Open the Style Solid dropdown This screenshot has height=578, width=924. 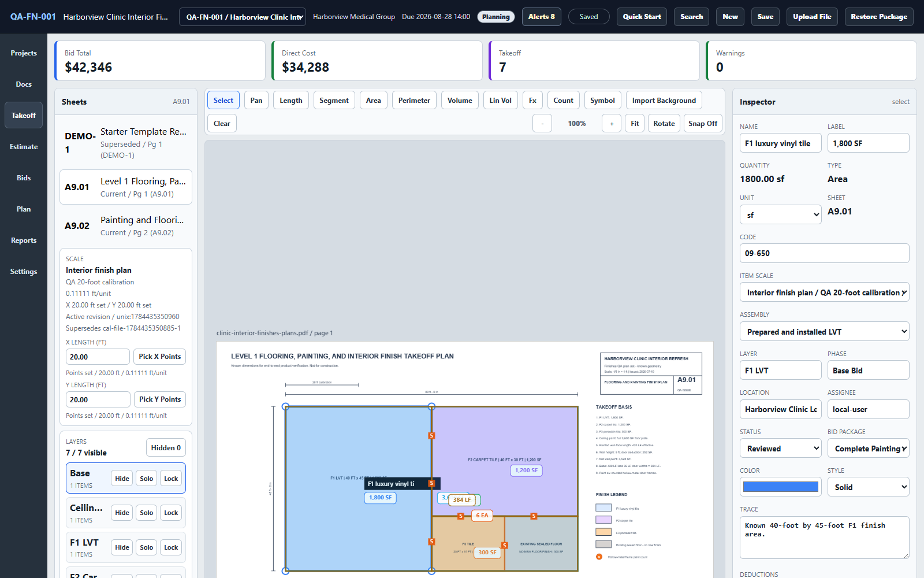click(868, 487)
